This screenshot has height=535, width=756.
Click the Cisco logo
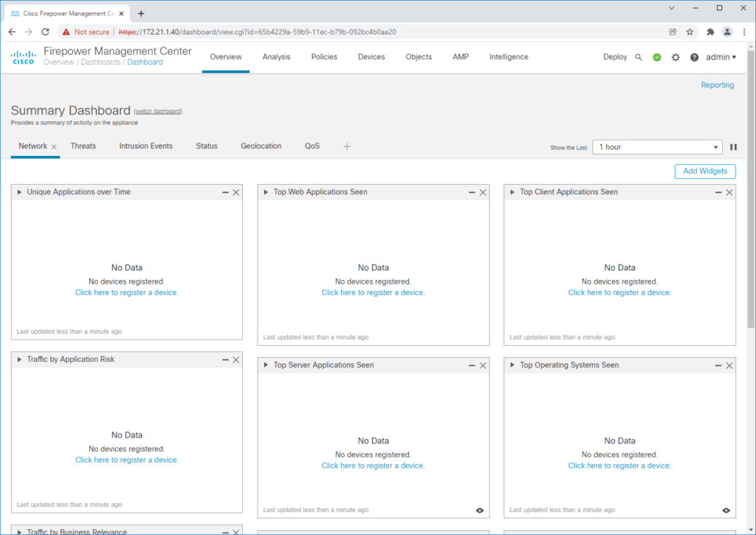(23, 57)
